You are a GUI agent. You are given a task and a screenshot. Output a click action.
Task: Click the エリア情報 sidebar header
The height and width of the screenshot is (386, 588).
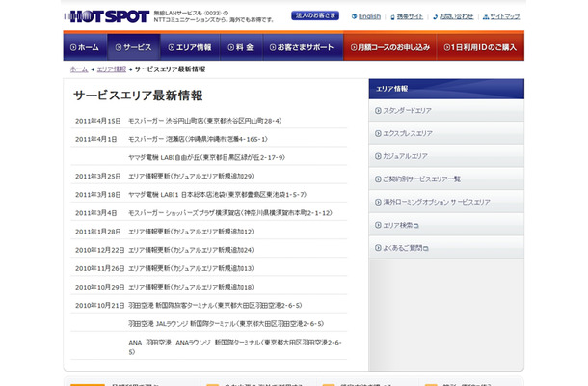(446, 89)
